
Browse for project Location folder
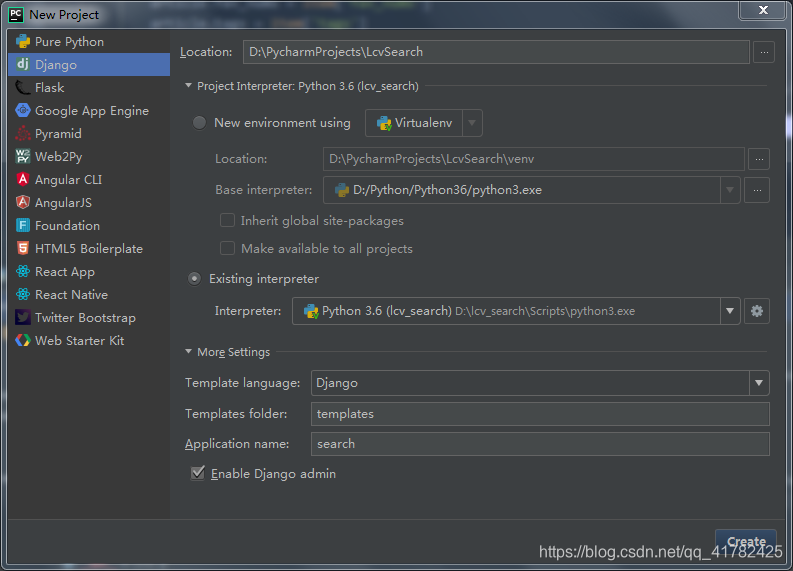tap(764, 52)
